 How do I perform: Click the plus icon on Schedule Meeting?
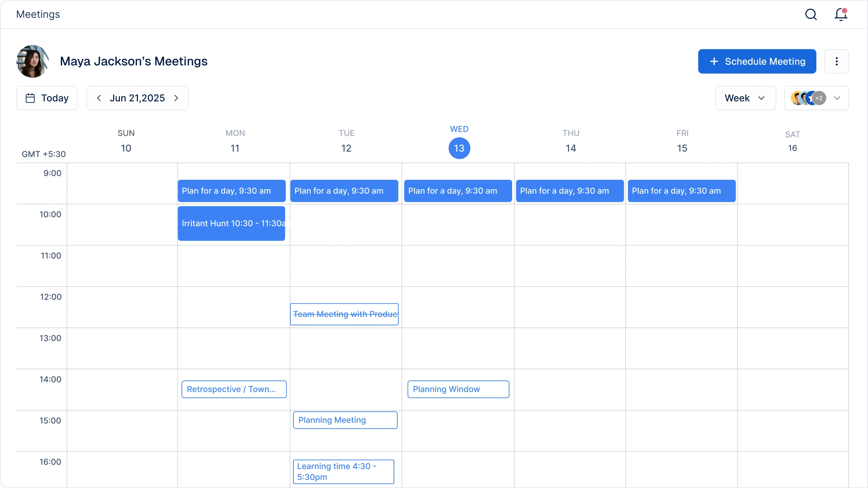714,61
